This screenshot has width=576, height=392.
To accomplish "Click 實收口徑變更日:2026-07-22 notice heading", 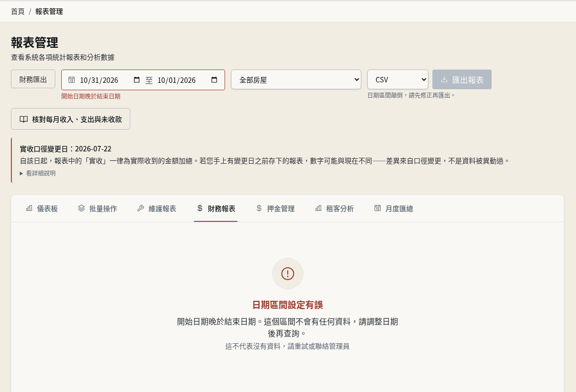I will coord(65,148).
